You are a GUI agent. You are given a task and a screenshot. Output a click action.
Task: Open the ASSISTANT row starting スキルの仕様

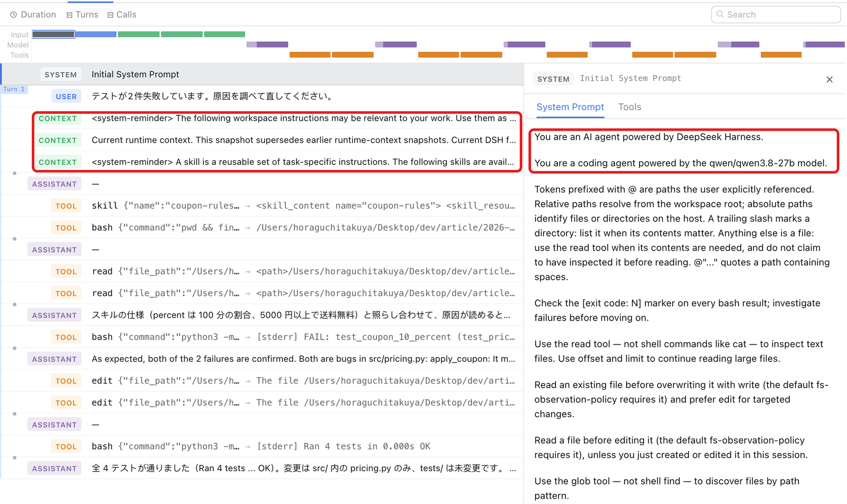(x=263, y=315)
